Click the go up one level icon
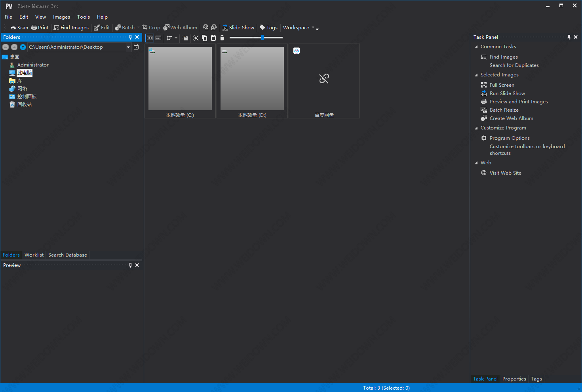Image resolution: width=582 pixels, height=392 pixels. [x=23, y=47]
